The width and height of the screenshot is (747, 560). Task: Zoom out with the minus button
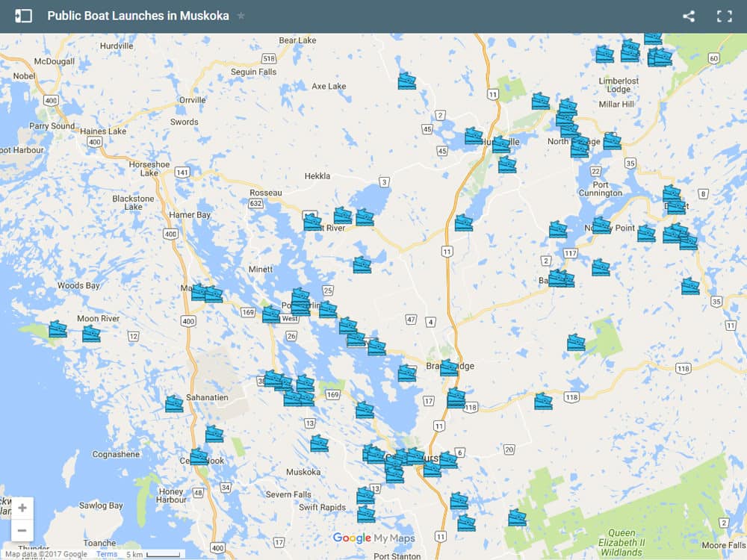[x=22, y=531]
